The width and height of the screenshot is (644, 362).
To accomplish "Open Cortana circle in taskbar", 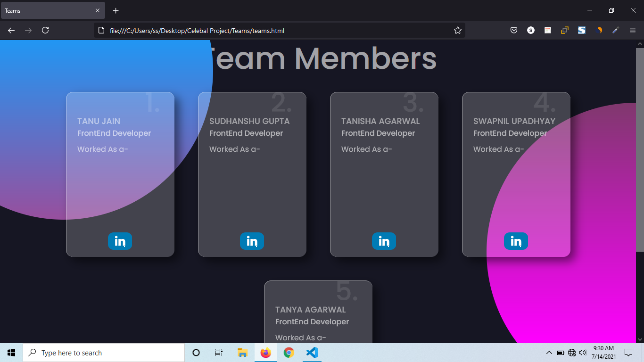I will point(196,353).
